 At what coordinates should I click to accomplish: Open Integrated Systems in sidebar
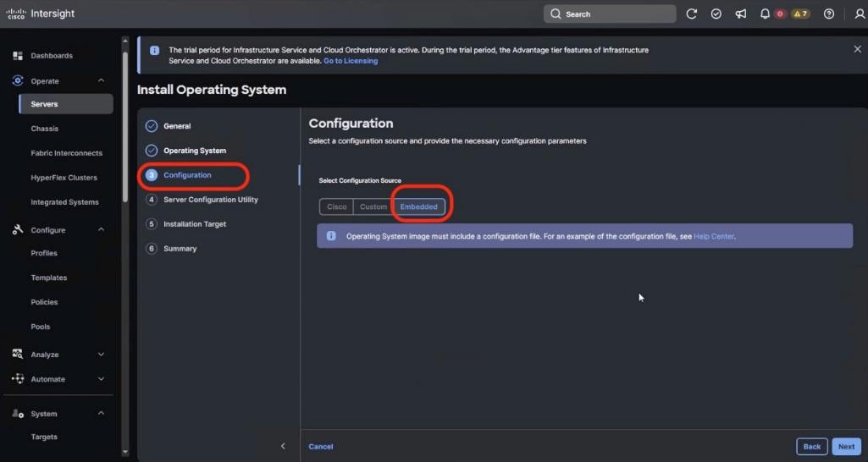point(64,202)
